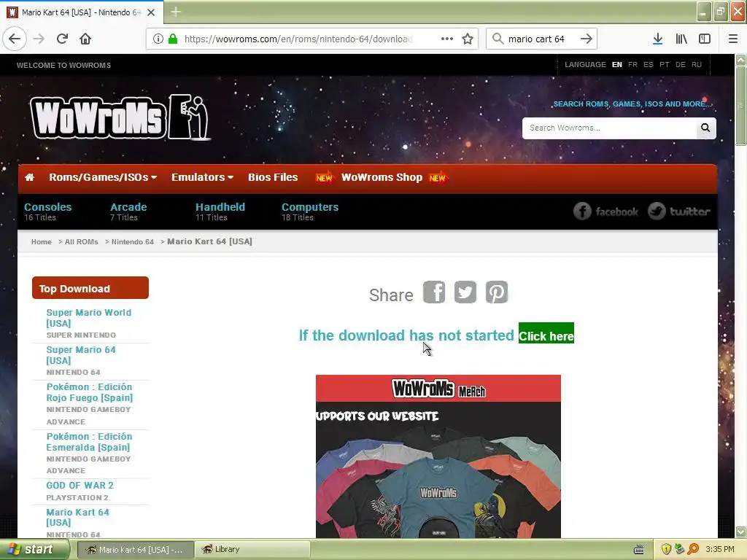Switch the language to RU

pyautogui.click(x=697, y=64)
